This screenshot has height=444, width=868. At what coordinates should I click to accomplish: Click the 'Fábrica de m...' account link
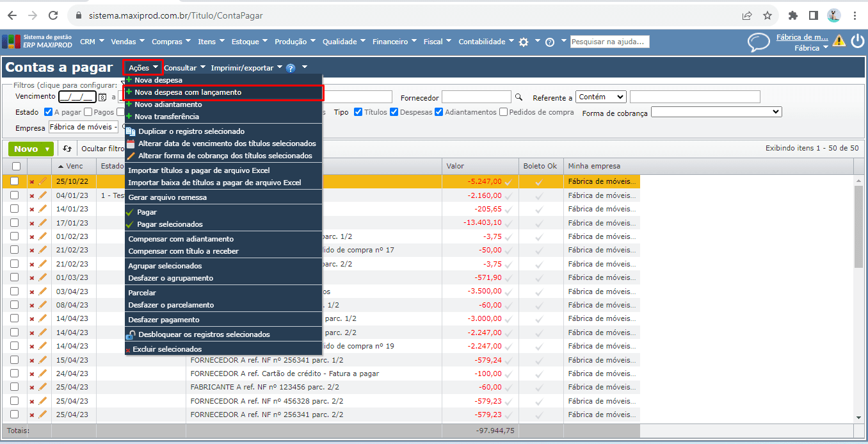[801, 37]
